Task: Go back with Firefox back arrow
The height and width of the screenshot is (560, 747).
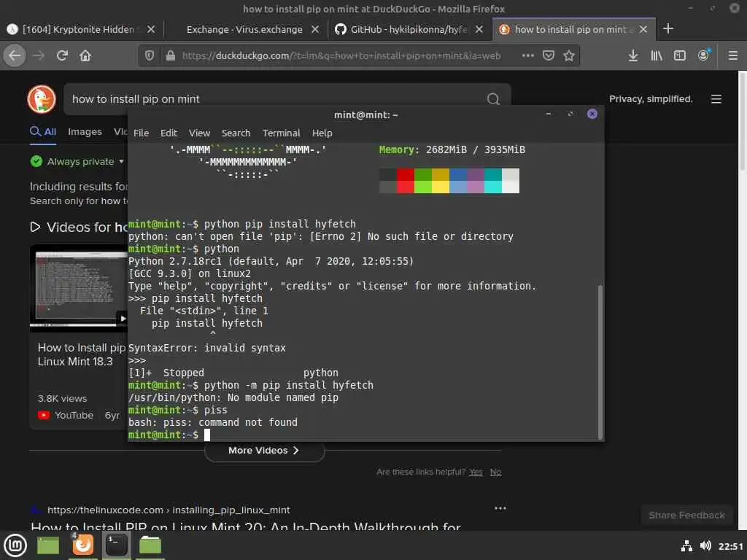Action: [x=15, y=55]
